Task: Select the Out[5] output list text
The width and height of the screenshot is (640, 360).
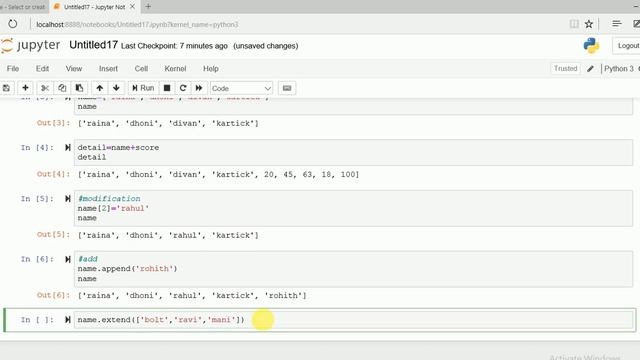Action: [168, 235]
